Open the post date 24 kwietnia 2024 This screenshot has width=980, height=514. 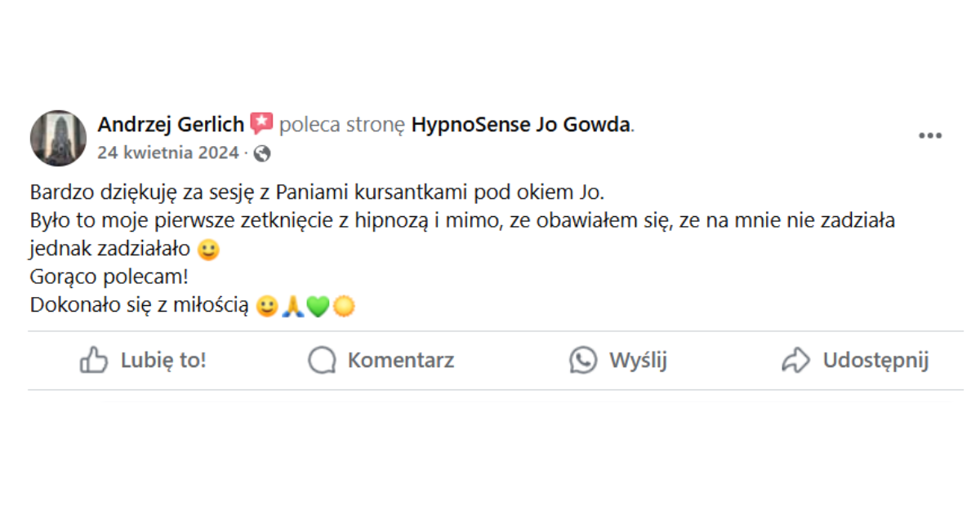(167, 153)
